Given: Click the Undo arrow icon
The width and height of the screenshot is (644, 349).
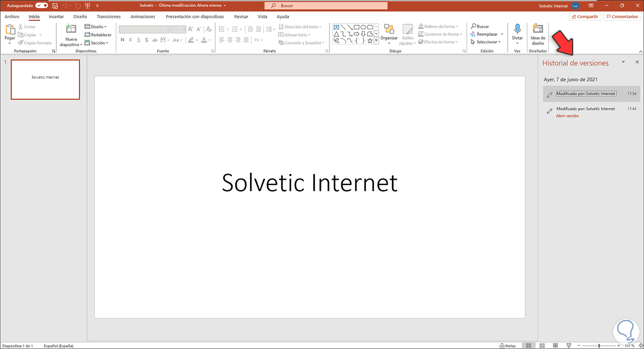Looking at the screenshot, I should (64, 5).
